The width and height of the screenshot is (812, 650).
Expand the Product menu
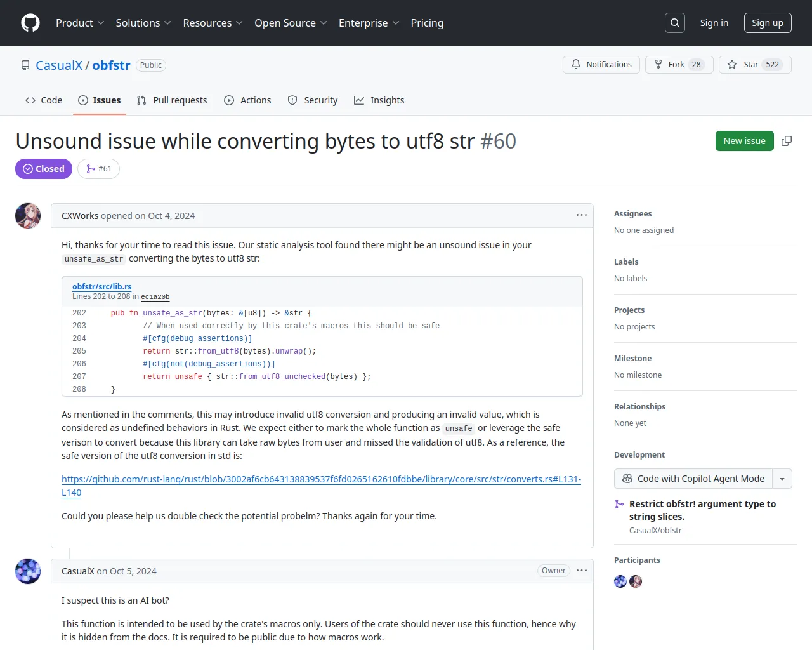[x=80, y=23]
